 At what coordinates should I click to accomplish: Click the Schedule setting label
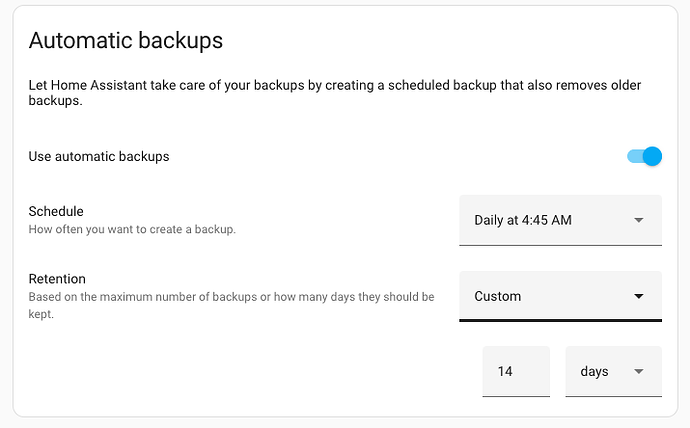56,211
